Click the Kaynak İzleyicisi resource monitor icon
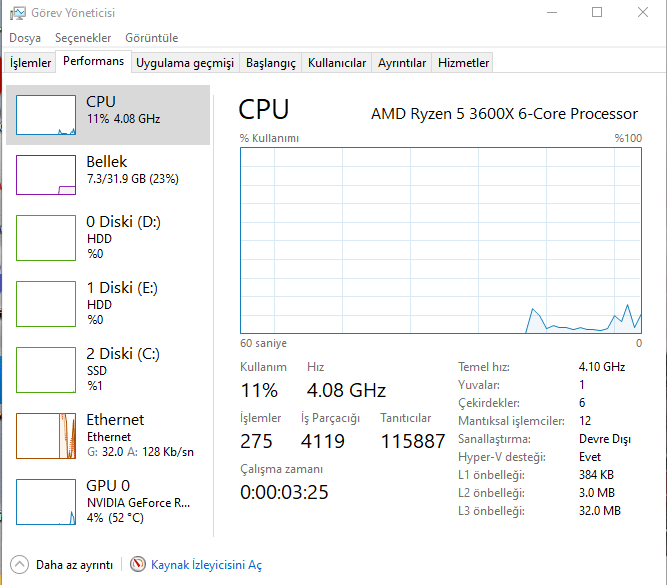The height and width of the screenshot is (585, 667). 138,565
